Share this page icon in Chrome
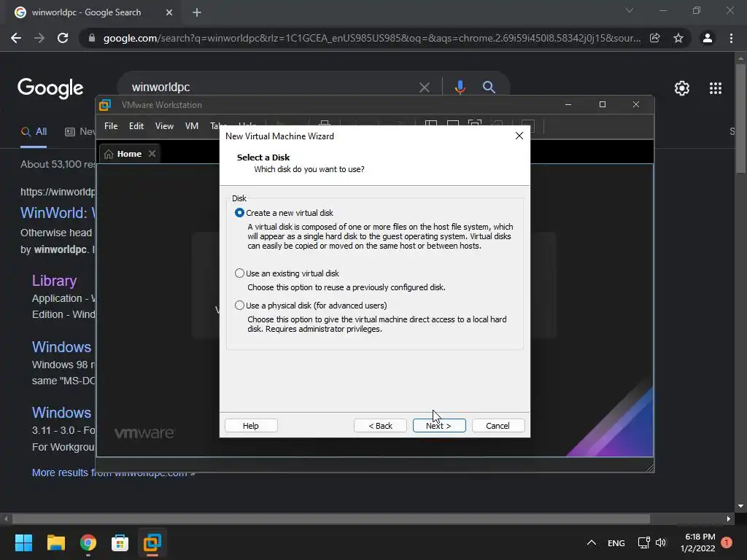 coord(655,38)
